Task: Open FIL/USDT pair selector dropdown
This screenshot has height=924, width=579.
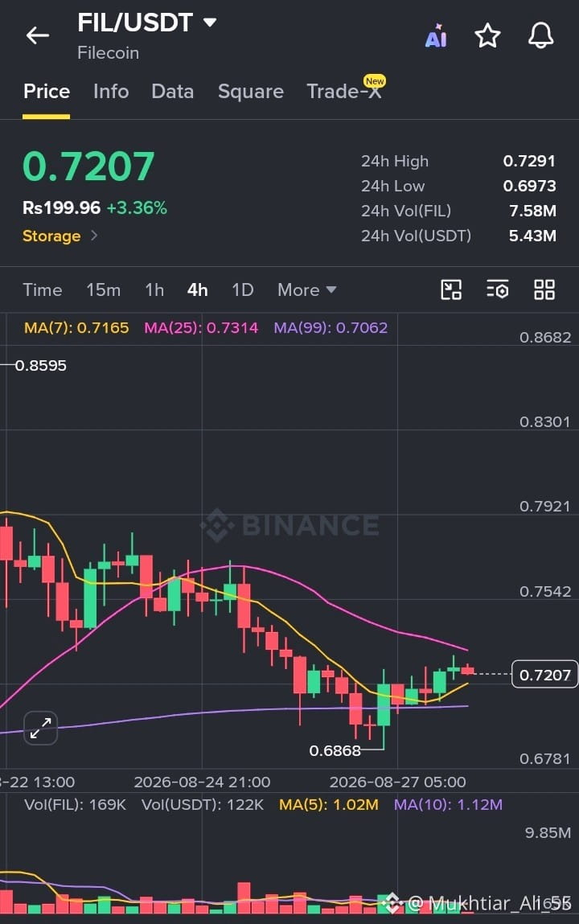Action: (147, 23)
